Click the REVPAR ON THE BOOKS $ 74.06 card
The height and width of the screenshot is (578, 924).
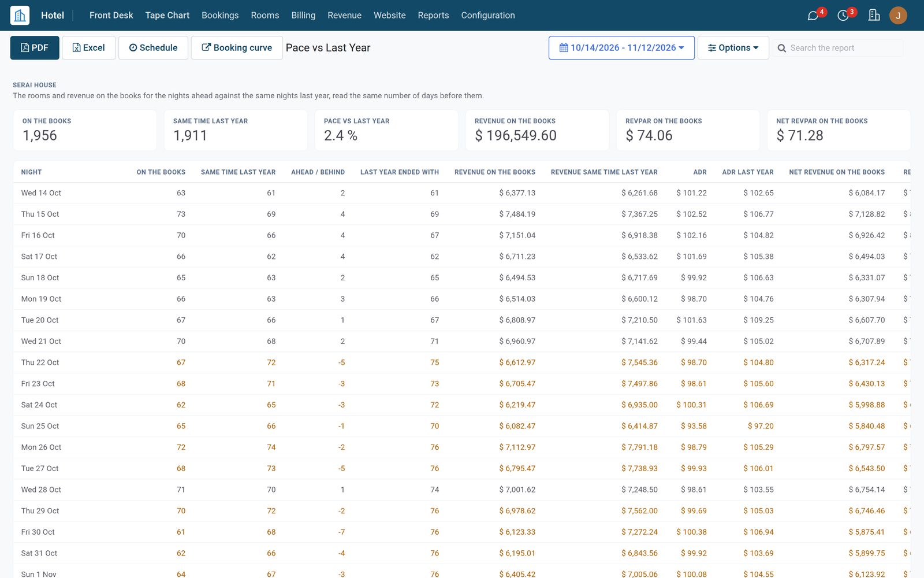click(688, 130)
